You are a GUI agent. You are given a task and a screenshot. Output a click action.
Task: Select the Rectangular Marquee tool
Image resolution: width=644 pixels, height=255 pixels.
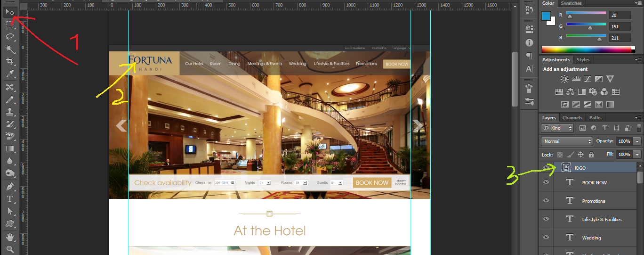pos(10,24)
